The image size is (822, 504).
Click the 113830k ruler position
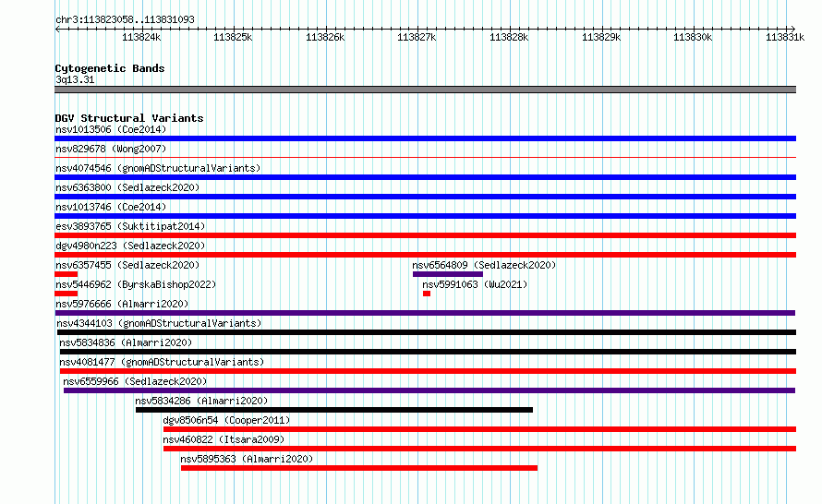pos(693,37)
